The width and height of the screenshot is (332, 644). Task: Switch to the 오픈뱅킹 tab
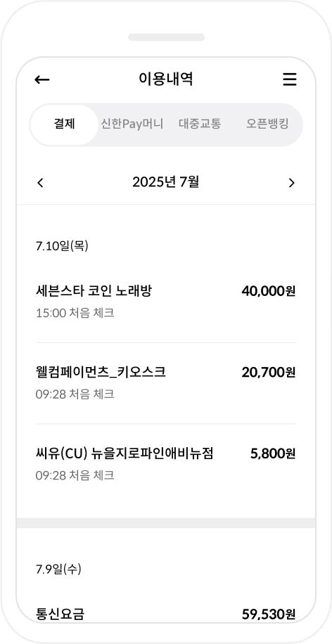click(x=267, y=124)
